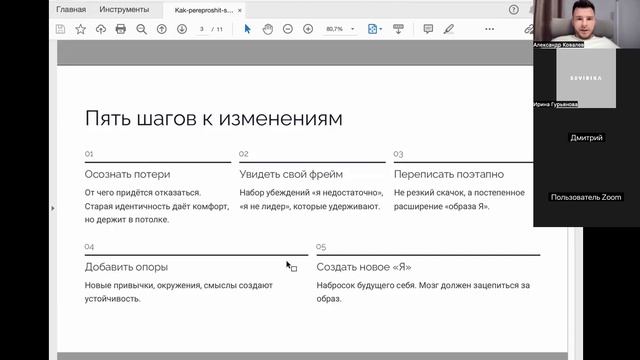The width and height of the screenshot is (640, 360).
Task: Click the step title Переписать поэтапно
Action: [x=449, y=174]
